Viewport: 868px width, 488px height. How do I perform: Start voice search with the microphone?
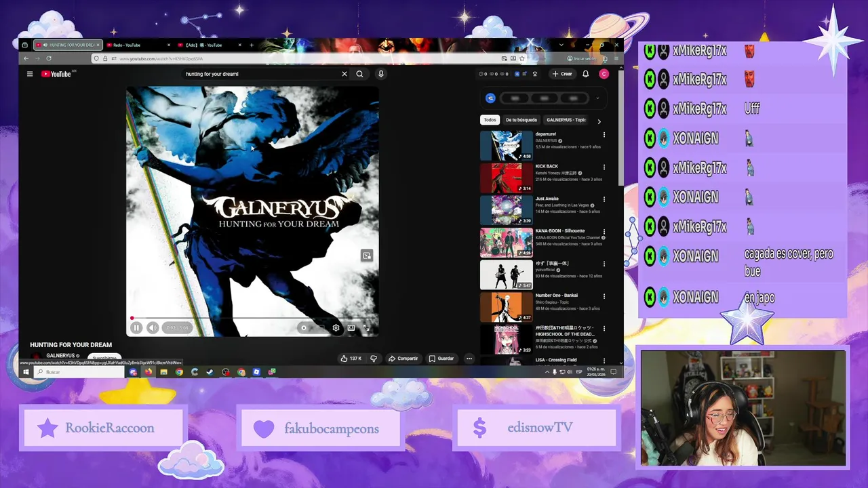tap(381, 74)
